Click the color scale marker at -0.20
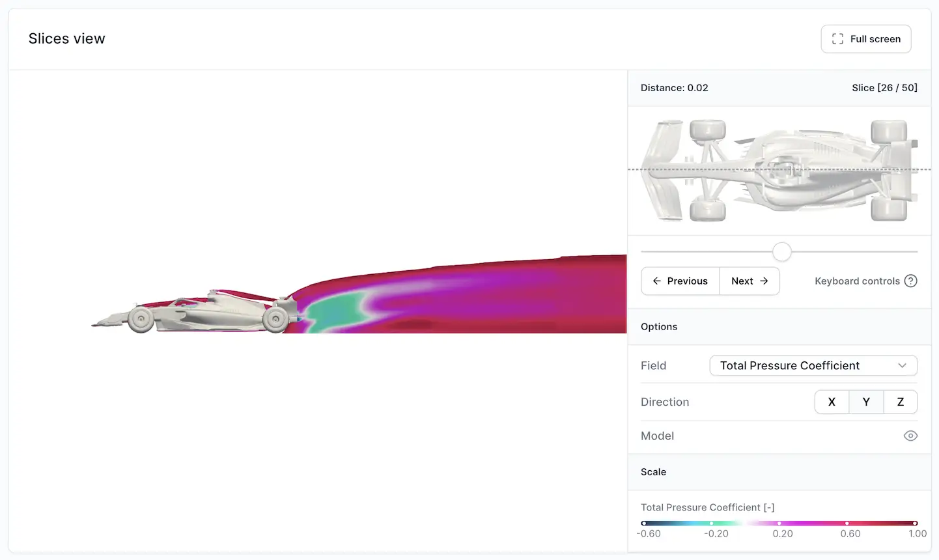 [712, 523]
